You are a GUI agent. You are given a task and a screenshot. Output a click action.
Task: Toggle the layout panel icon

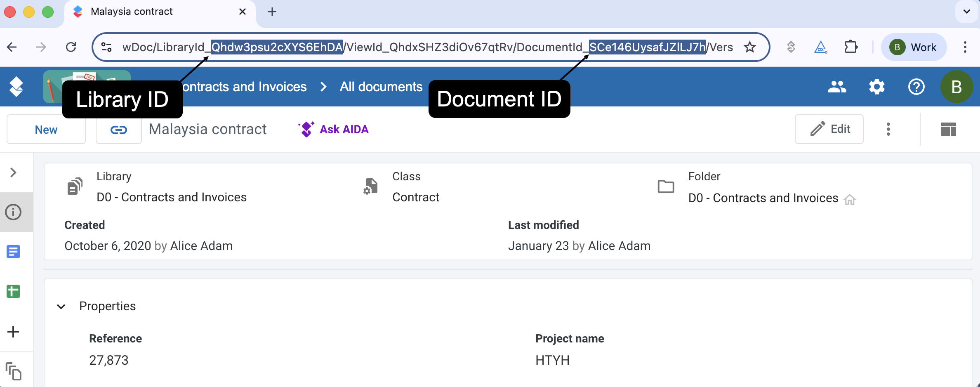pyautogui.click(x=949, y=129)
